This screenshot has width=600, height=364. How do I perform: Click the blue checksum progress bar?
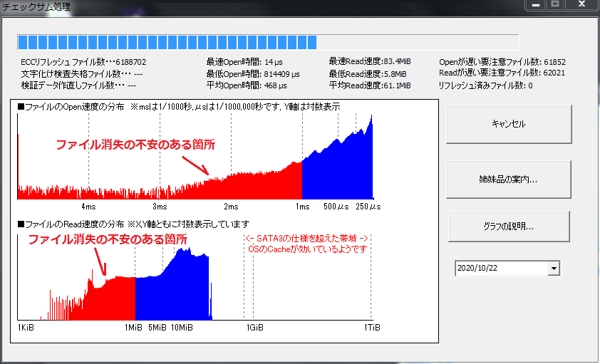click(x=167, y=42)
